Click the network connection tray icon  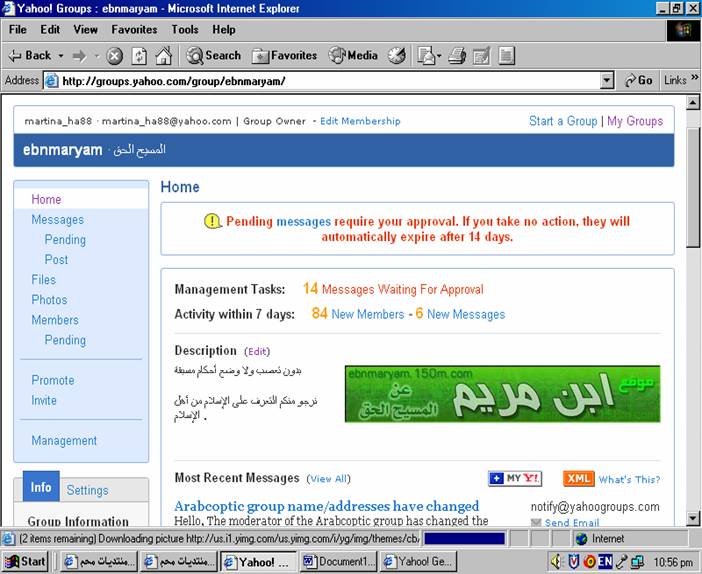[x=637, y=561]
